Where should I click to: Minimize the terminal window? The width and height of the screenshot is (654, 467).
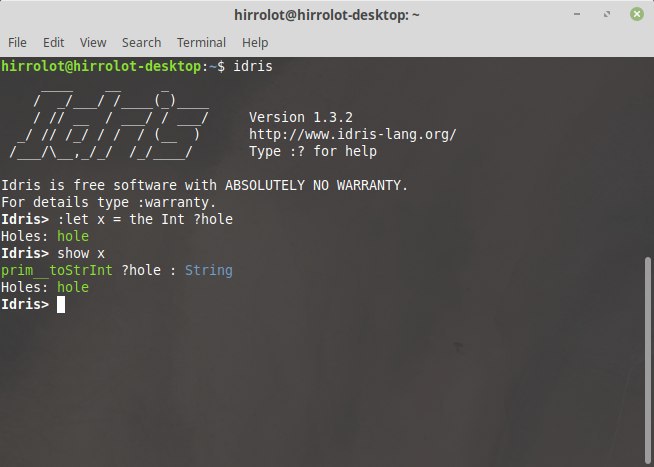(x=577, y=14)
